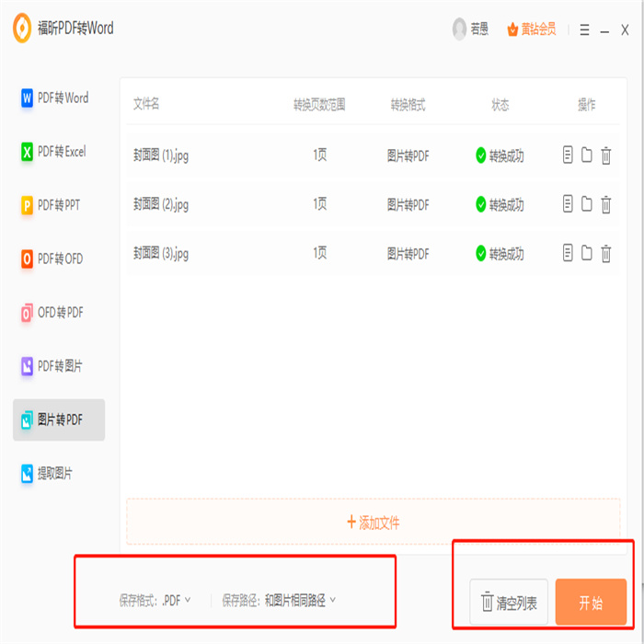Click the 黄钻会员 crown icon

[x=512, y=29]
